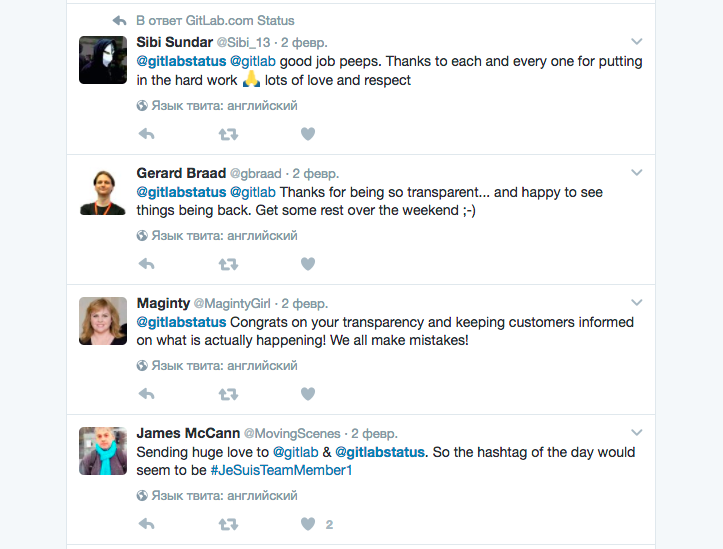Retweet James McCann's tweet

pyautogui.click(x=228, y=524)
